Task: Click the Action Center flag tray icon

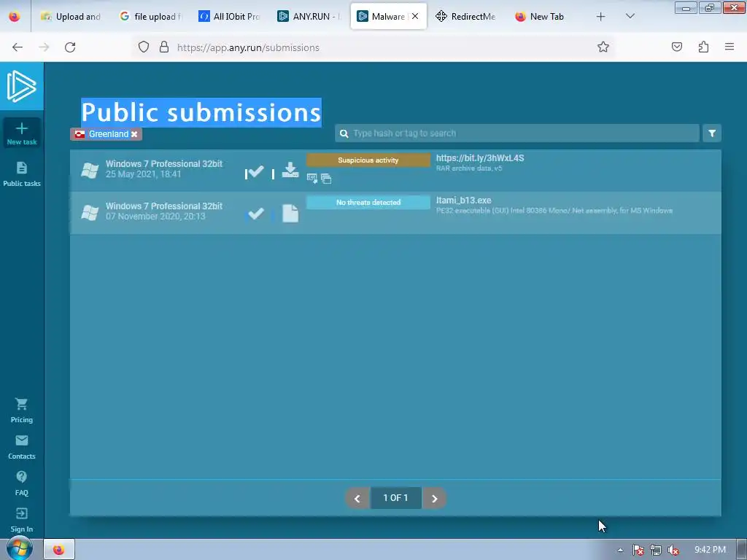Action: [638, 550]
